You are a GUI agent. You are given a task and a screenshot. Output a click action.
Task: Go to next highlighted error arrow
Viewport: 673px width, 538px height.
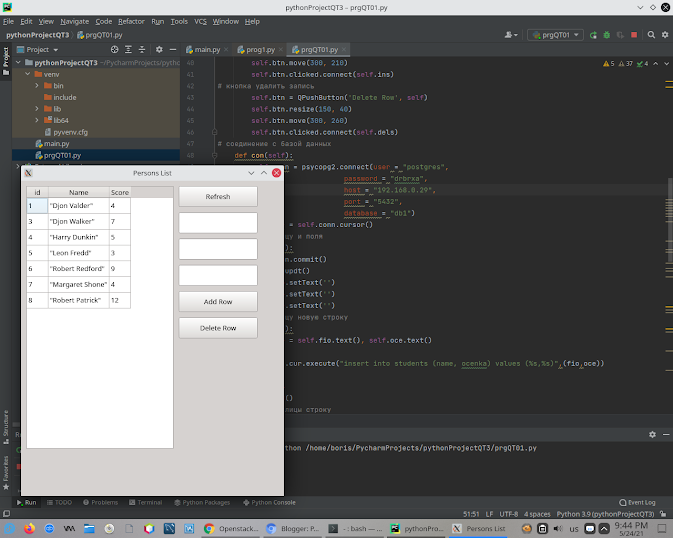point(666,64)
